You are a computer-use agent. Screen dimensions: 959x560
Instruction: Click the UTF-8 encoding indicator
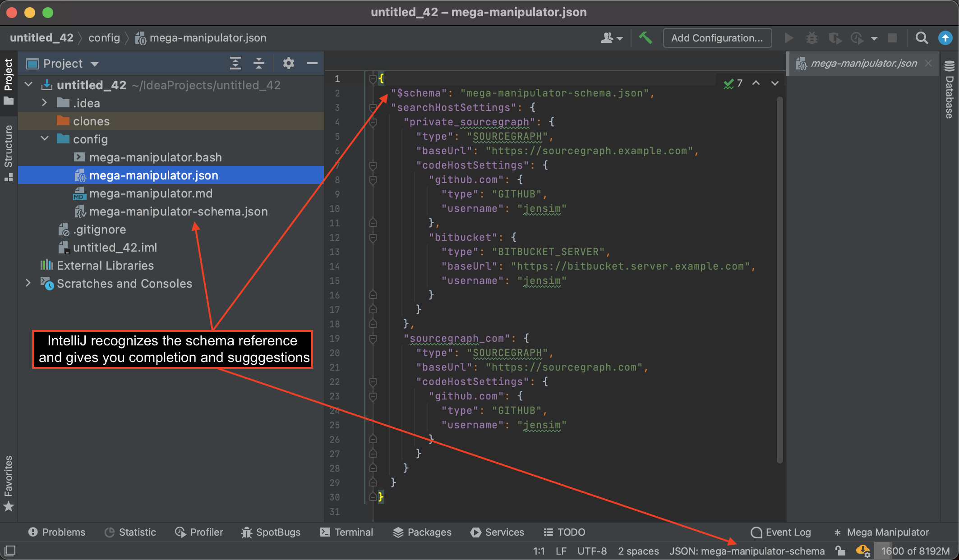592,551
